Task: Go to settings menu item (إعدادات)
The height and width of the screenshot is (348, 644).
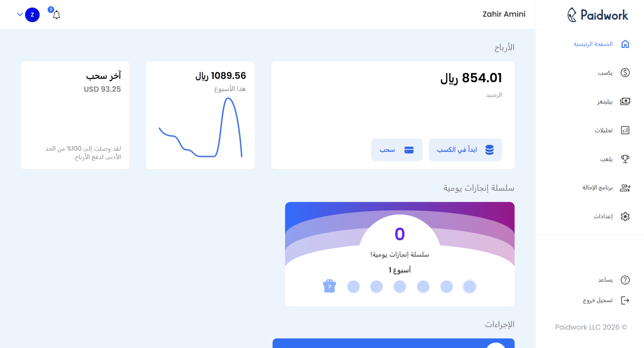Action: [x=604, y=216]
